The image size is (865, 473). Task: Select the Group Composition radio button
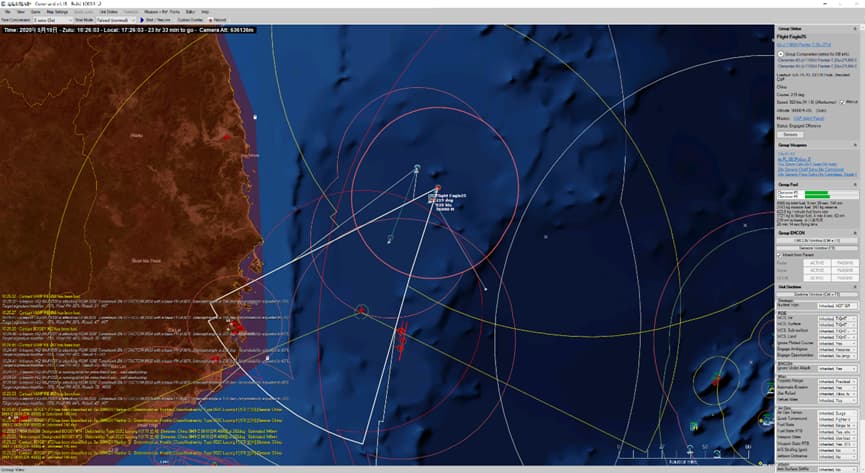(781, 54)
